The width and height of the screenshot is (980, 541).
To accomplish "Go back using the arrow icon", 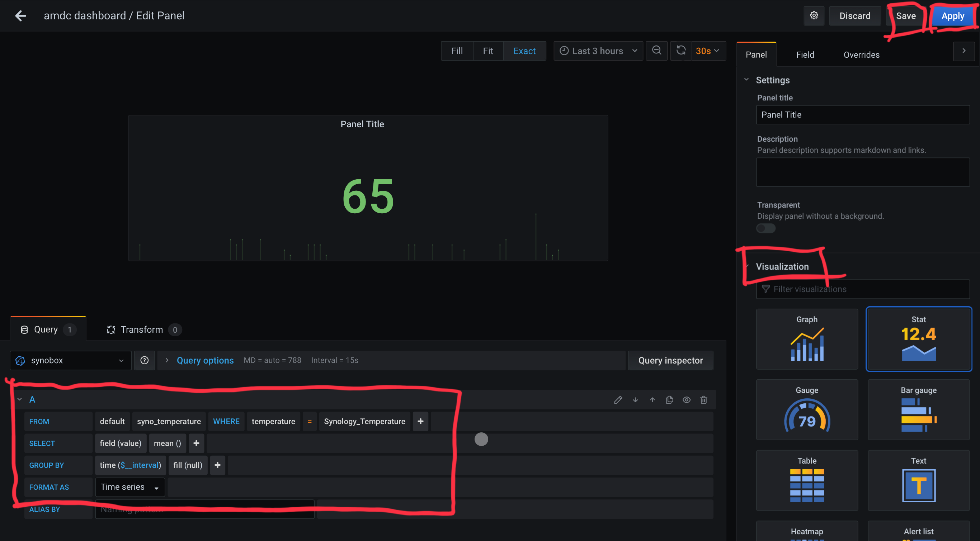I will pos(20,15).
